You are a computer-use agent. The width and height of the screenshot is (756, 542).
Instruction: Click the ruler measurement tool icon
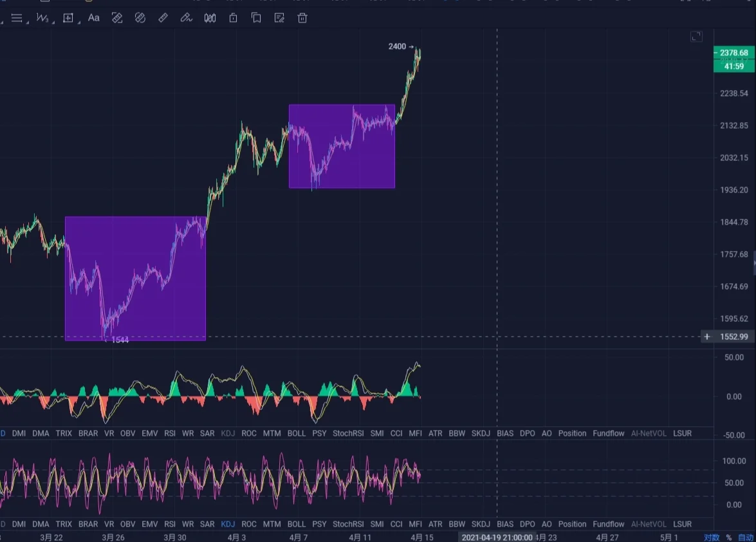(x=163, y=18)
